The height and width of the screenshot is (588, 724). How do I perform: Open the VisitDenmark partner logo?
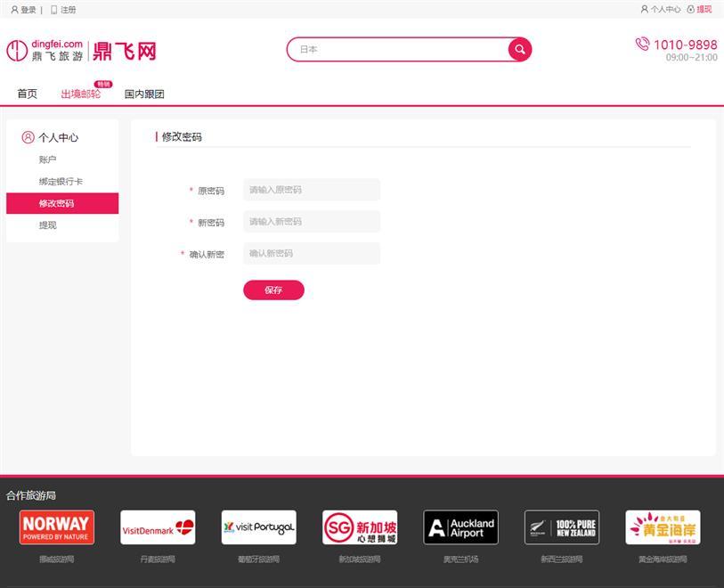pyautogui.click(x=158, y=527)
